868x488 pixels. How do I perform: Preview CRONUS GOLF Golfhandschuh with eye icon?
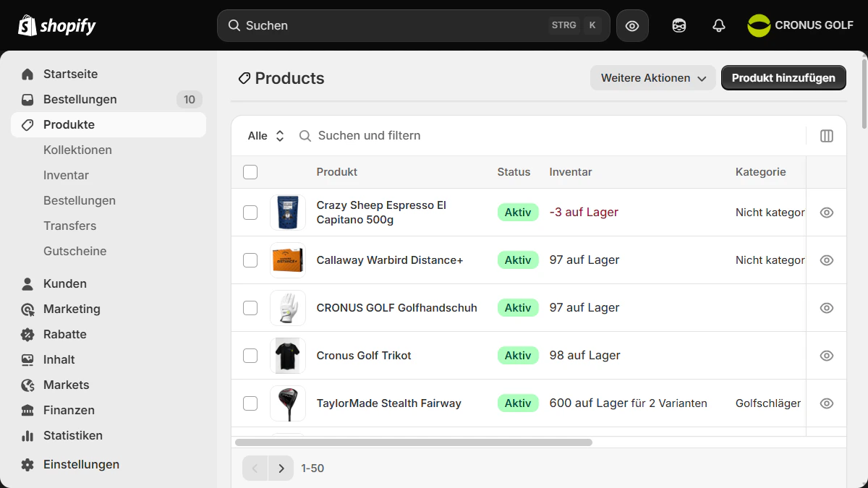[x=827, y=308]
